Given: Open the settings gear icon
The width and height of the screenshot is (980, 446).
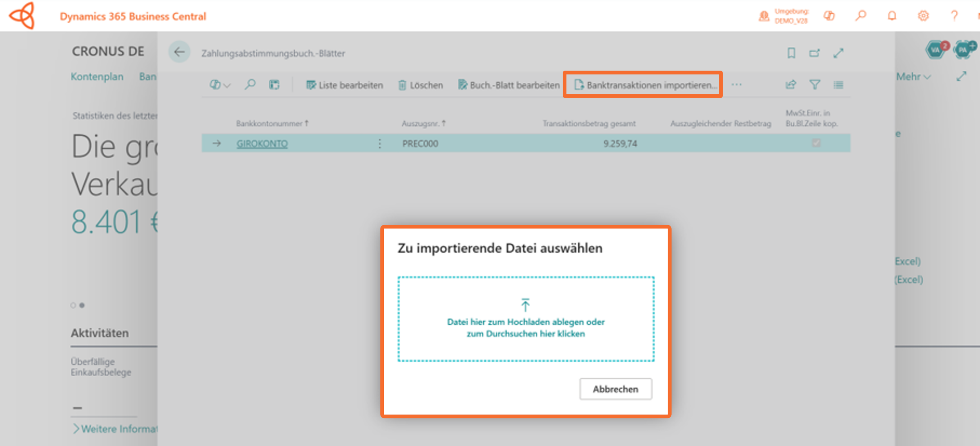Looking at the screenshot, I should [923, 16].
